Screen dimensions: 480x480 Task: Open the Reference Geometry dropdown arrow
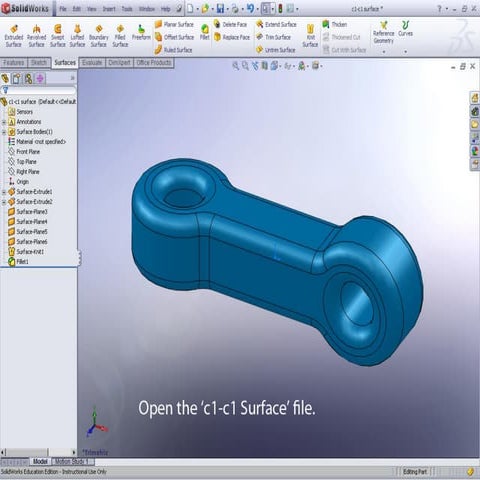point(384,52)
